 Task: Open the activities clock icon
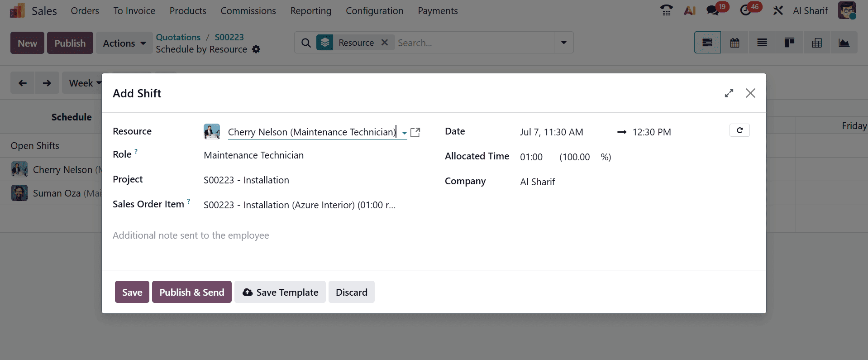point(745,10)
